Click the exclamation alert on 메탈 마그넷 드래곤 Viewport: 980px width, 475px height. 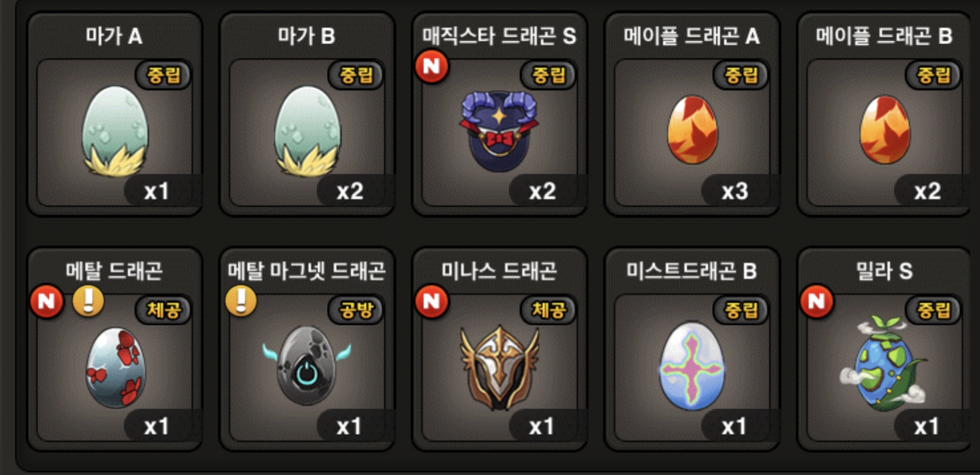[x=241, y=300]
